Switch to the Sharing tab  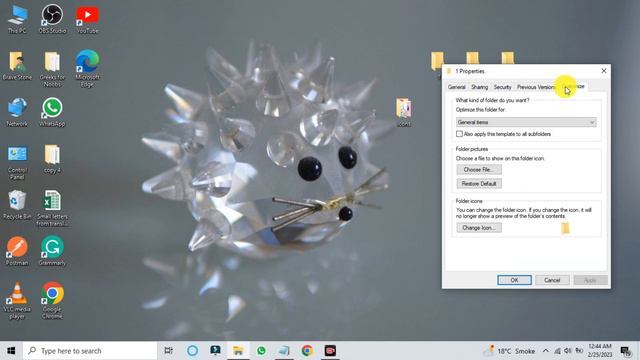click(x=479, y=87)
